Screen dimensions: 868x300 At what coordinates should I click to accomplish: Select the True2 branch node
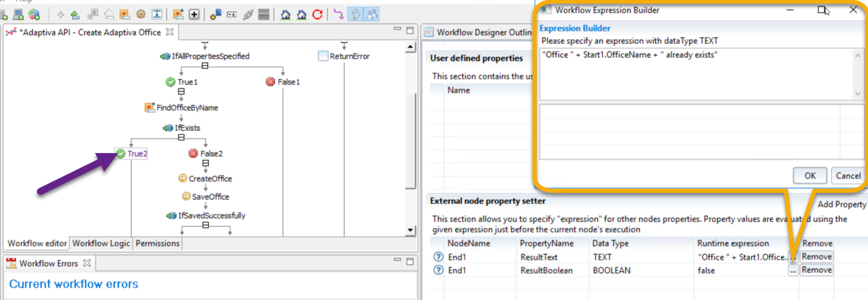[132, 154]
